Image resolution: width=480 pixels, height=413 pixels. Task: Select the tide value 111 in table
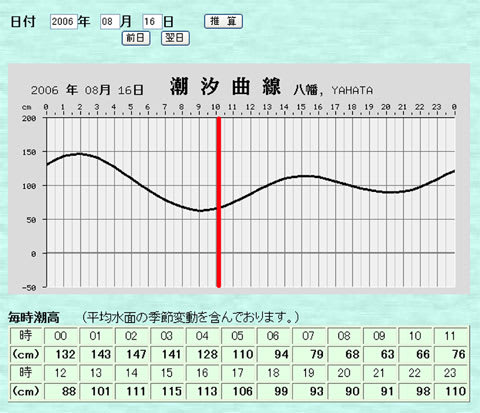133,391
